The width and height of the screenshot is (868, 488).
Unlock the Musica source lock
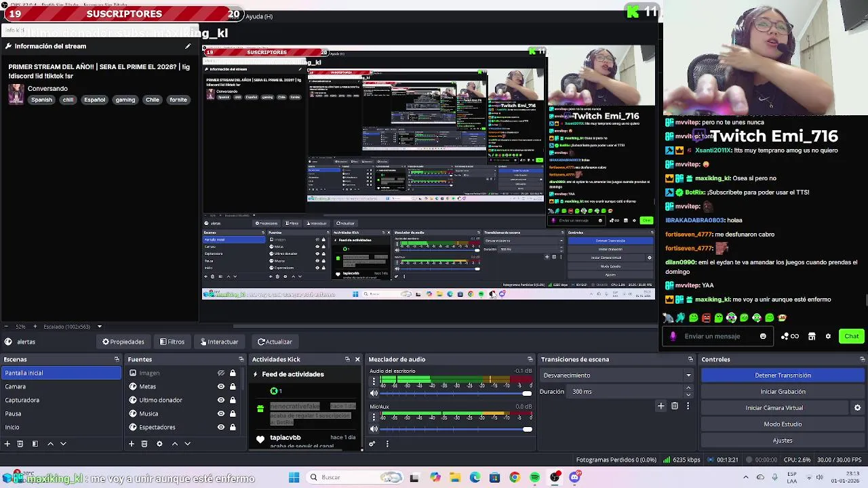pyautogui.click(x=233, y=413)
